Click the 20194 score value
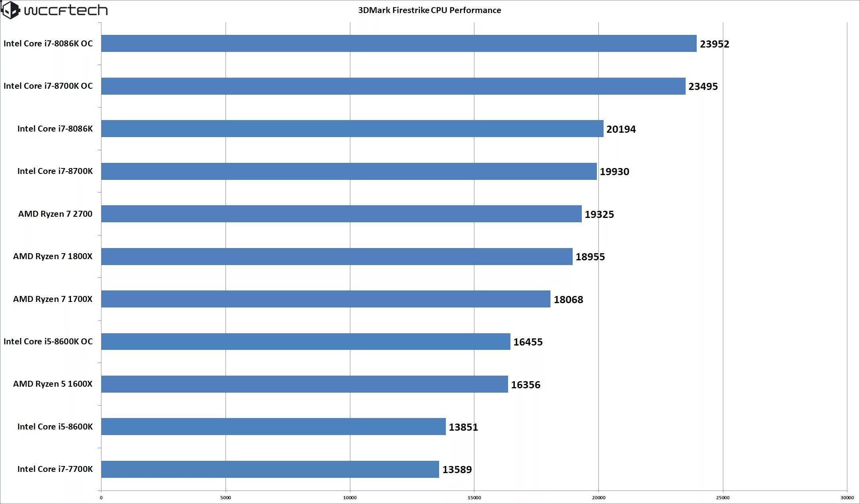The width and height of the screenshot is (860, 504). coord(621,129)
